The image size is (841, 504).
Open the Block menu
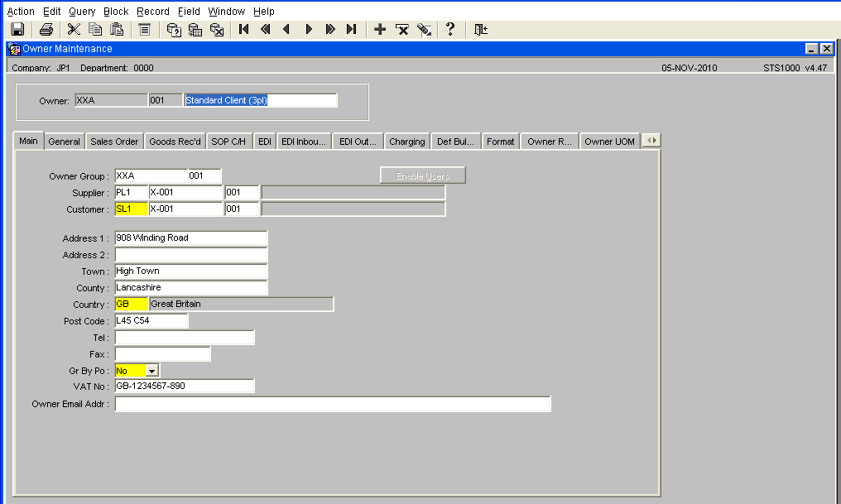click(x=116, y=12)
